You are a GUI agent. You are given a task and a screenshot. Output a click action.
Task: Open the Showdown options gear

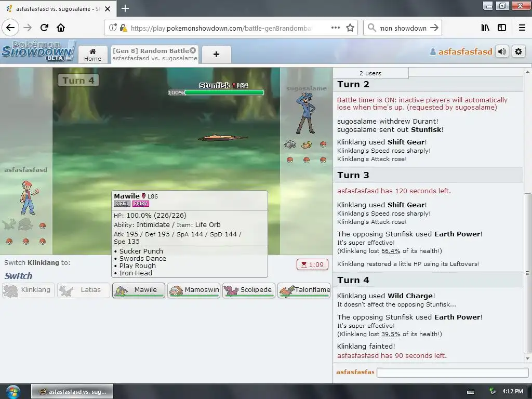click(x=518, y=51)
